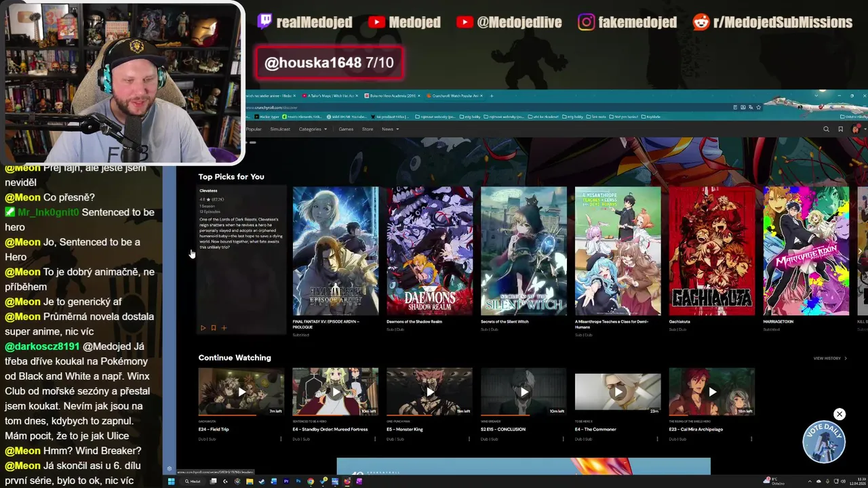Open the Popular nav item
The height and width of the screenshot is (488, 868).
coord(254,129)
